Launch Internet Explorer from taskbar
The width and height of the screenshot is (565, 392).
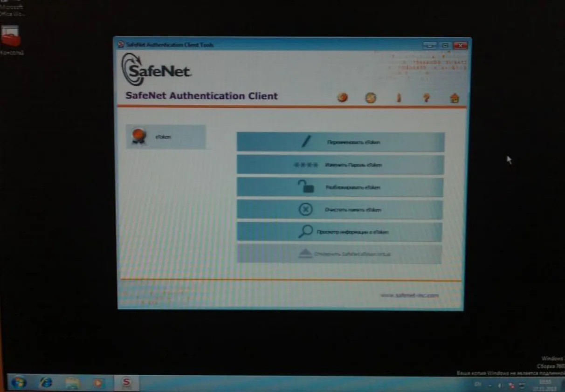point(46,383)
